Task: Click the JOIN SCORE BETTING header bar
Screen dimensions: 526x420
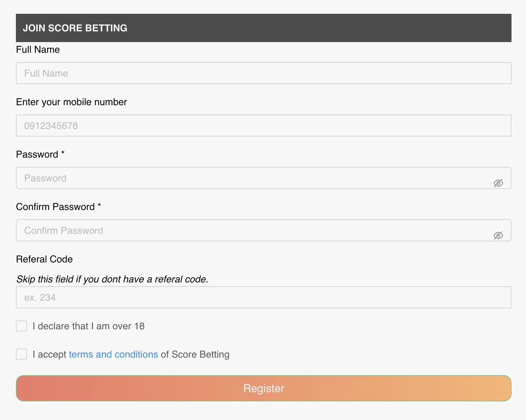Action: tap(264, 28)
